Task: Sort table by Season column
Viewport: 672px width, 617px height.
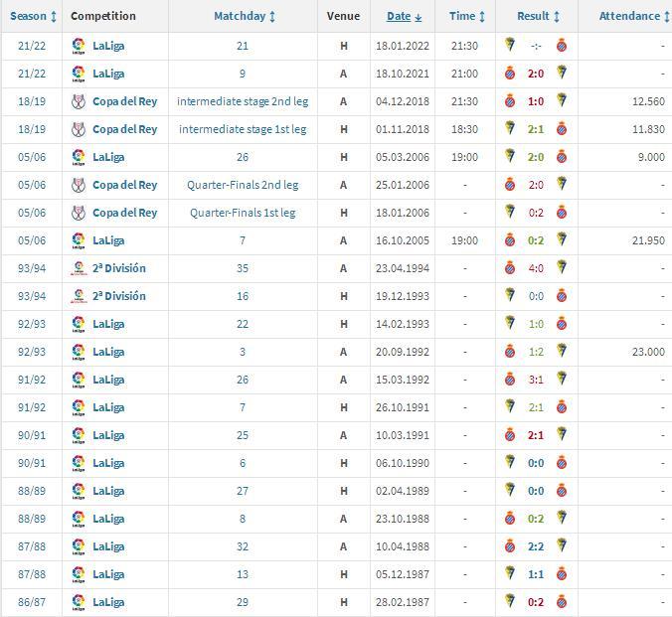Action: coord(33,16)
